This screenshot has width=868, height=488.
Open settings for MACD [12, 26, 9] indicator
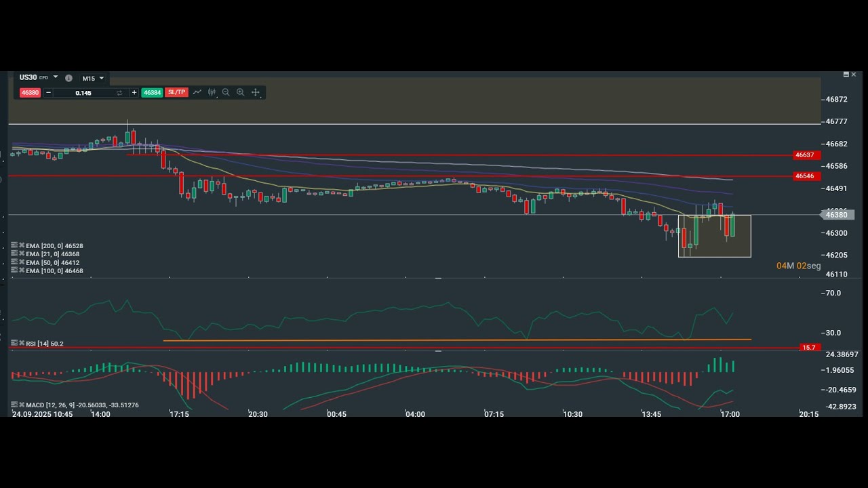coord(14,405)
